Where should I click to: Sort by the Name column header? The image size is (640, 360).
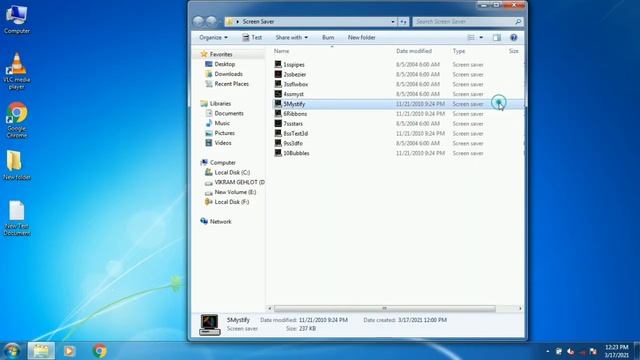(x=281, y=51)
